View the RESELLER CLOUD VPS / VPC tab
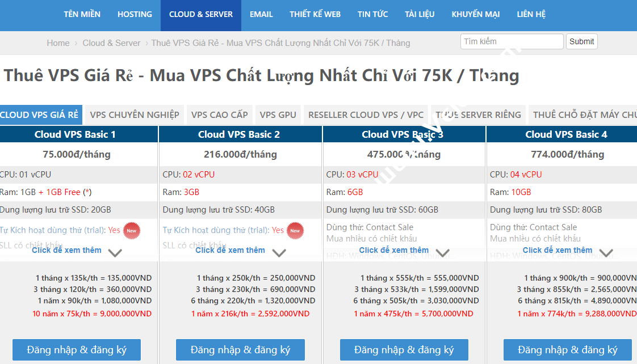The height and width of the screenshot is (364, 637). tap(366, 115)
